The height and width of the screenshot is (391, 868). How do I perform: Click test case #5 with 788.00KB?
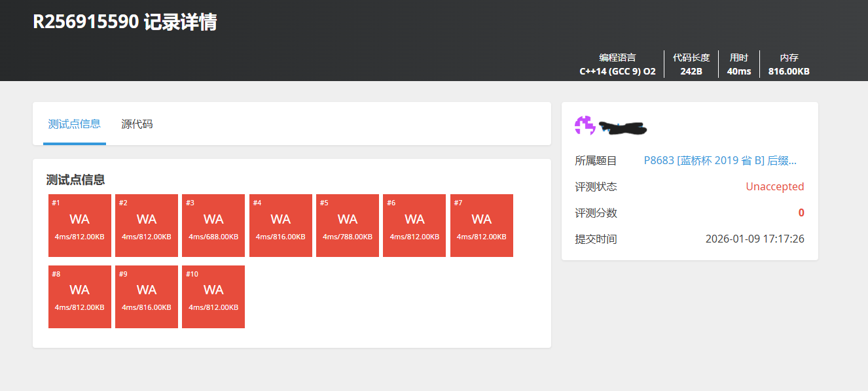pyautogui.click(x=348, y=226)
